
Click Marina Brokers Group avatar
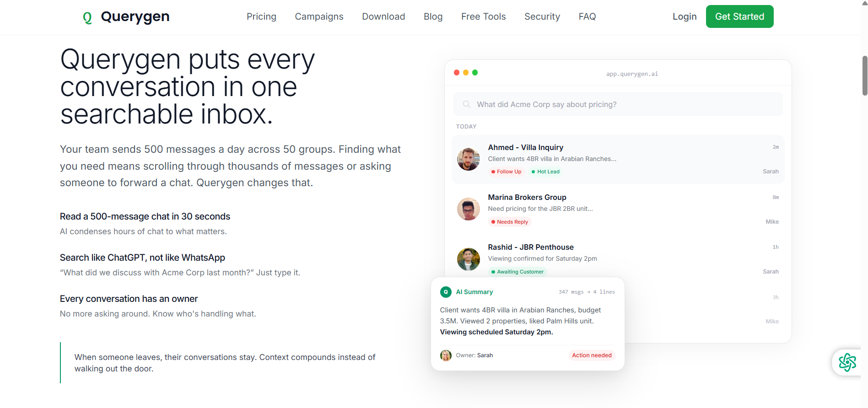(x=469, y=209)
